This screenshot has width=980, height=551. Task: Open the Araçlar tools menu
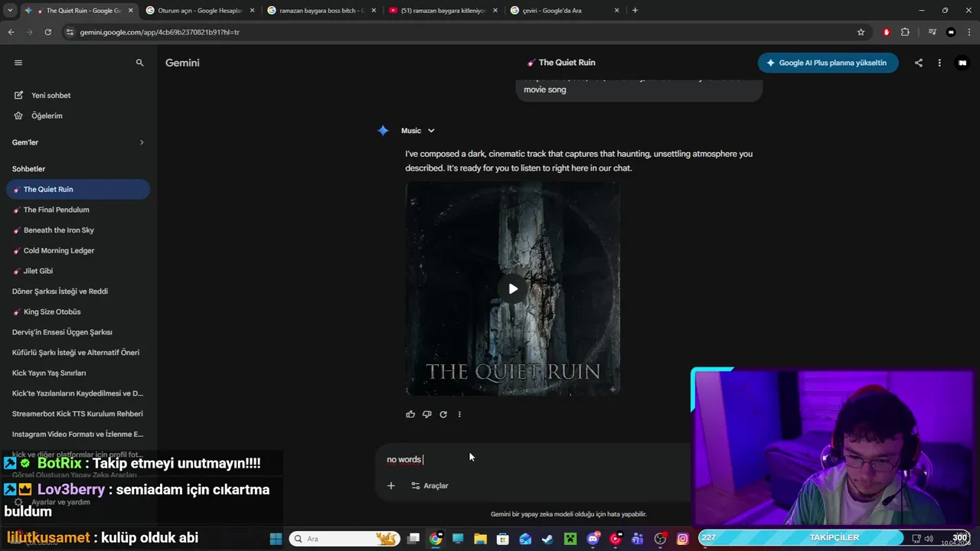[430, 486]
